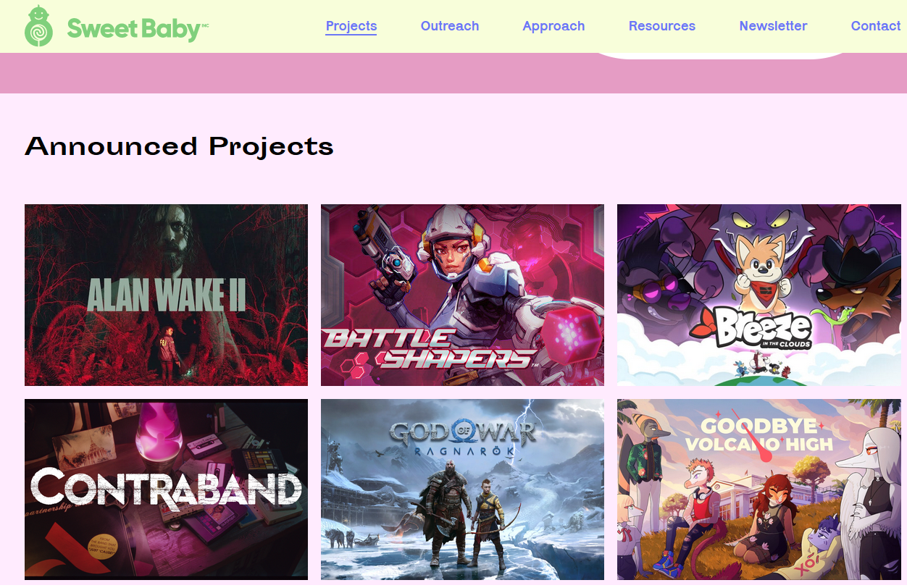Click the Battle Shapers logo on the card
Image resolution: width=907 pixels, height=588 pixels.
(430, 348)
